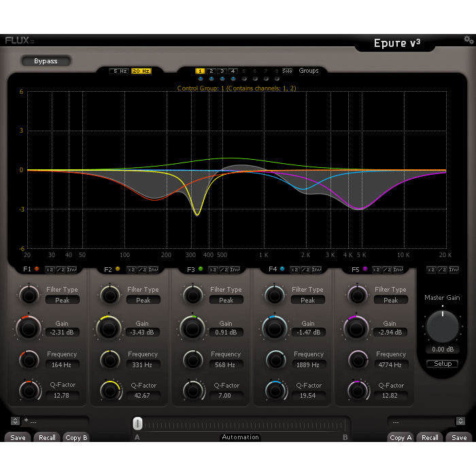Click the master section Inv button
Screen dimensions: 476x476
(454, 269)
